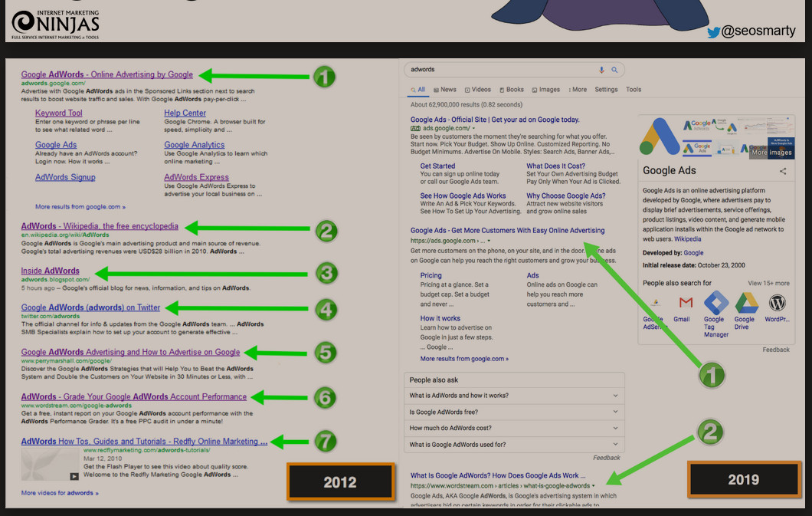Switch to the Videos tab
Screen dimensions: 812x516
477,90
